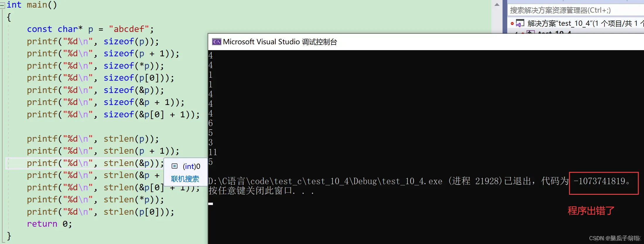Click the highlighted printf strlen(&p) line
Screen dimensions: 644x244
click(x=95, y=163)
